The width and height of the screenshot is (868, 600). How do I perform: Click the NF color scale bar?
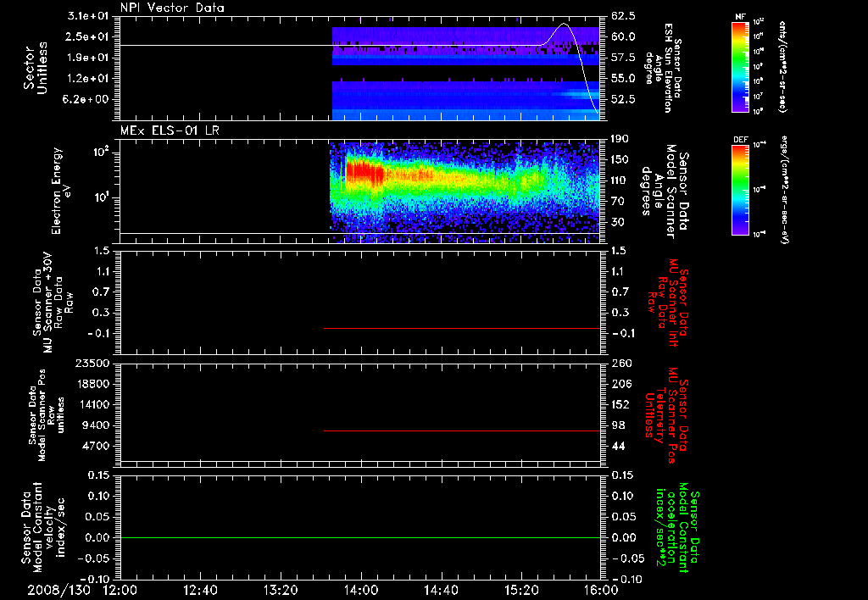pyautogui.click(x=741, y=66)
